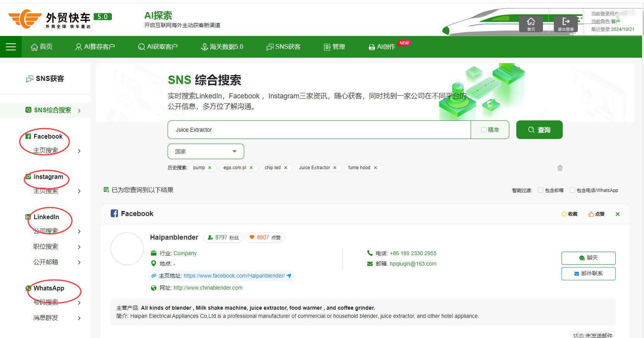Enable the 包含电话/WhatsApp filter checkbox
Screen dimensions: 644x338
click(572, 190)
